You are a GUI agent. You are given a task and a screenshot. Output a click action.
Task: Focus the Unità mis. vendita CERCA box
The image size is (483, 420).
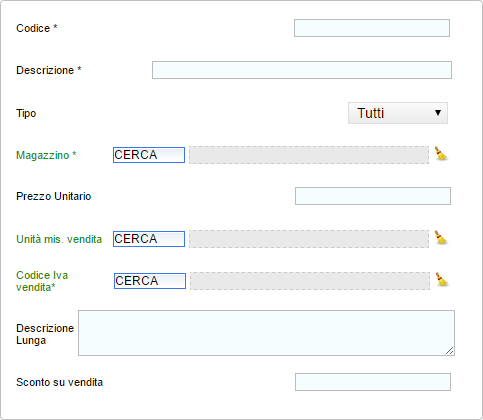[x=149, y=239]
